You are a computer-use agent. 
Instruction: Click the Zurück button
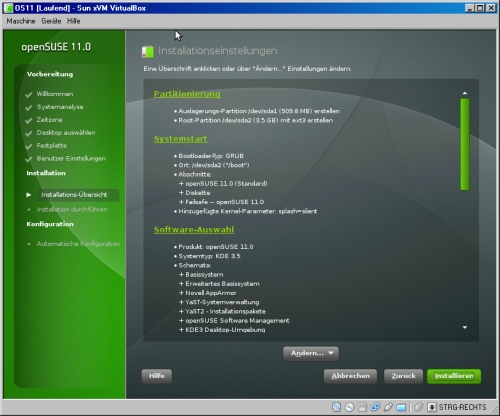pos(403,376)
